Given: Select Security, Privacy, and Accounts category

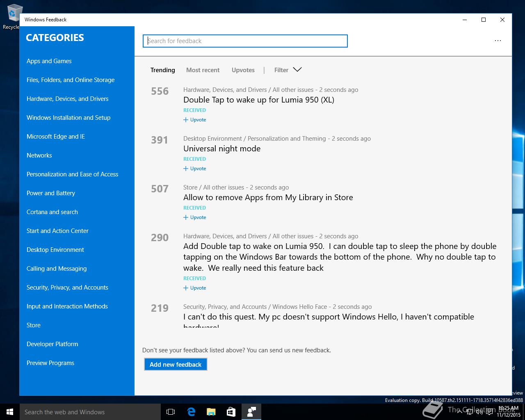Looking at the screenshot, I should [x=67, y=288].
